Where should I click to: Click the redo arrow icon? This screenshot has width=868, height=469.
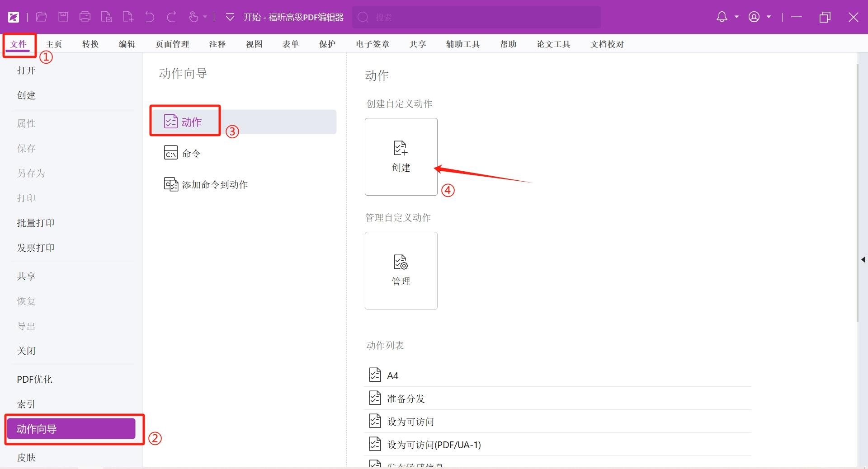coord(171,17)
